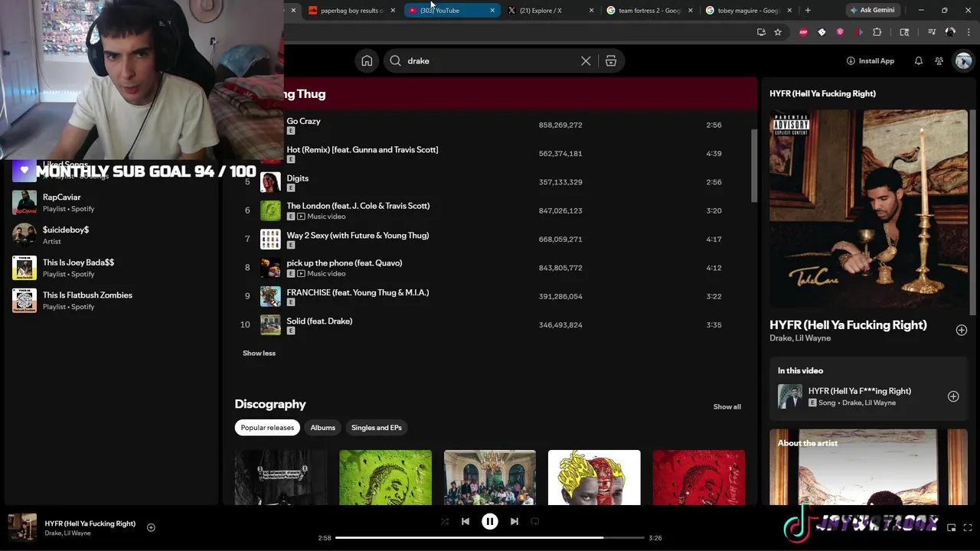This screenshot has width=980, height=551.
Task: Open the Browse icon beside search
Action: [x=611, y=61]
